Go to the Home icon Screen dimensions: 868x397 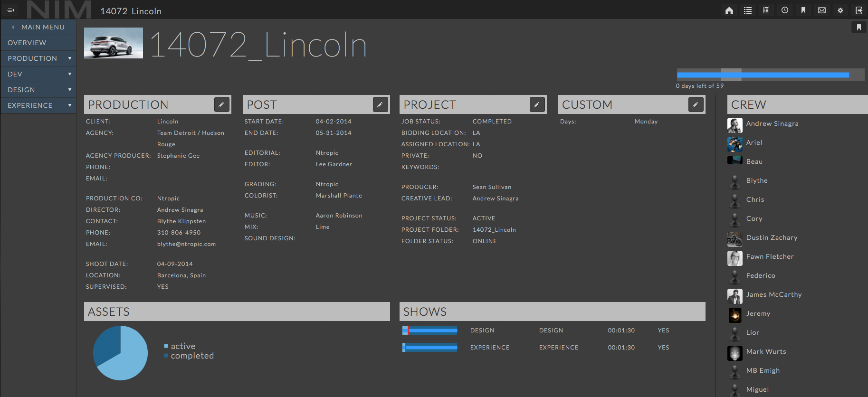729,10
